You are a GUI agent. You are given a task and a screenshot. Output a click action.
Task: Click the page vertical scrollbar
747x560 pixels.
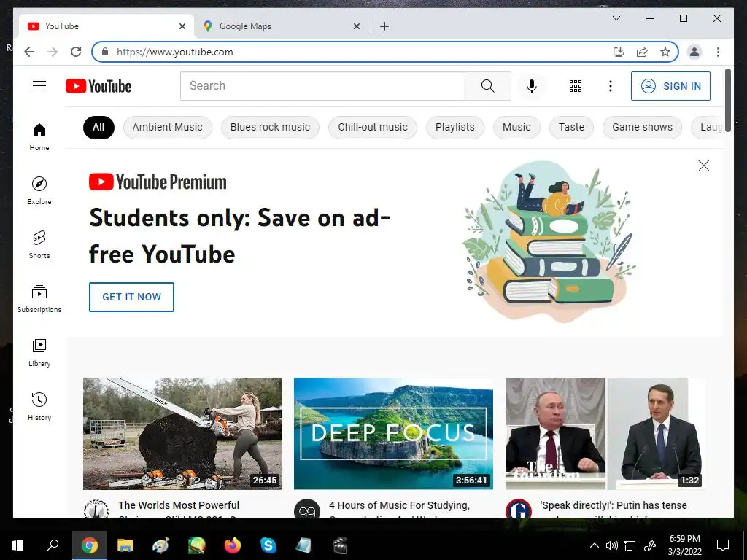[728, 100]
